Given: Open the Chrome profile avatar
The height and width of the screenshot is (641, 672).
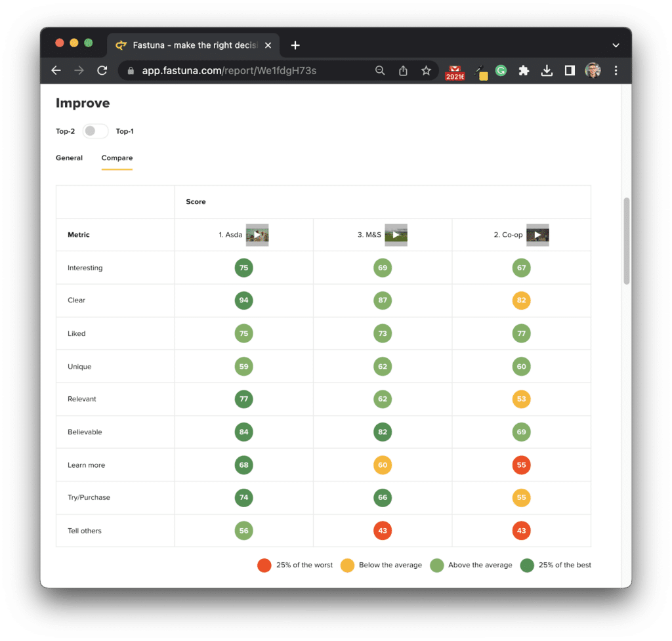Looking at the screenshot, I should click(x=593, y=70).
